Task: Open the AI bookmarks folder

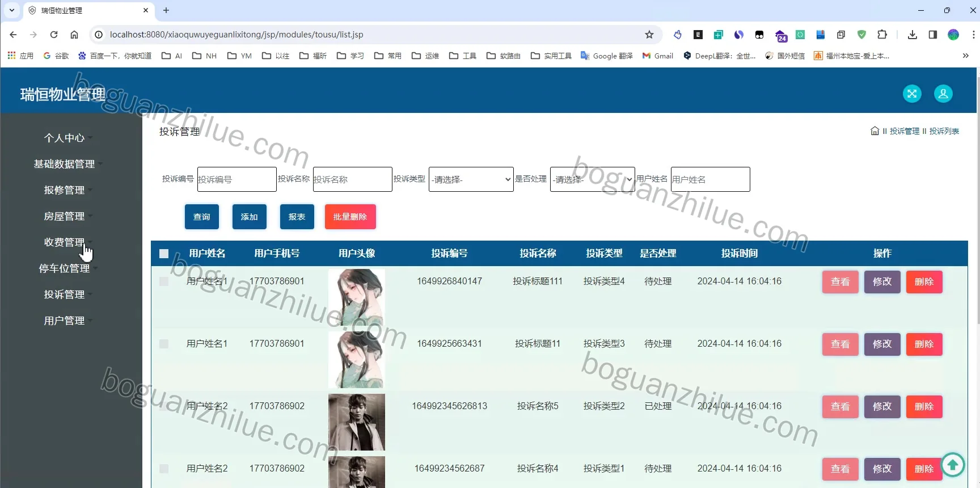Action: (x=172, y=56)
